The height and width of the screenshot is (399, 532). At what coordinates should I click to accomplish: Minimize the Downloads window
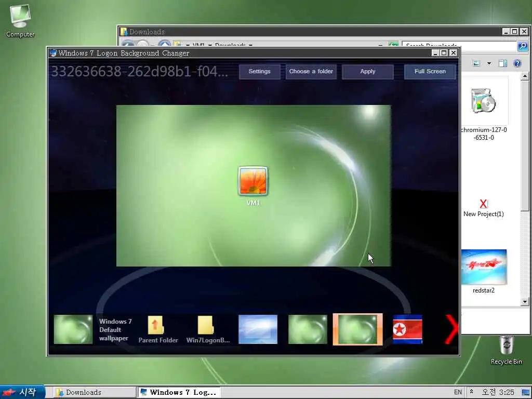tap(506, 32)
